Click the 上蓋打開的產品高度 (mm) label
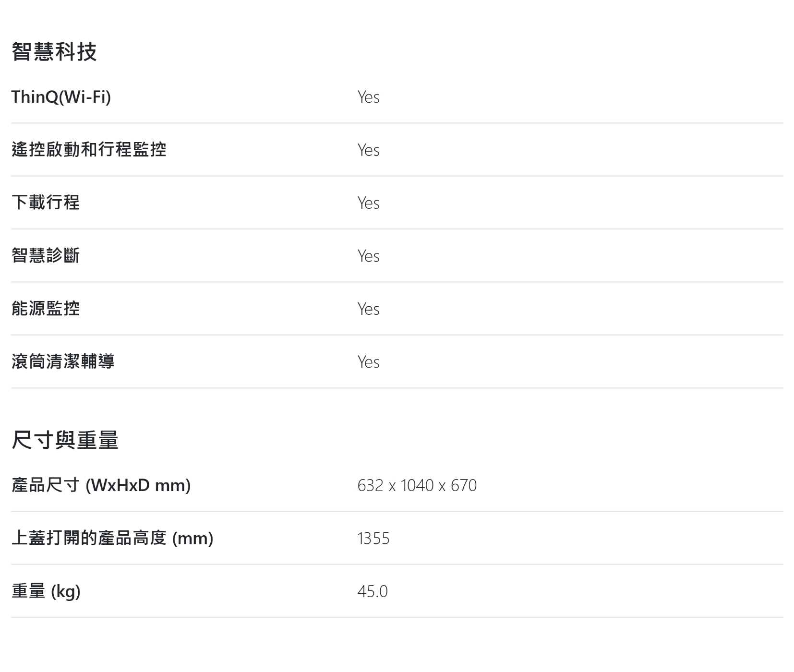794x672 pixels. [x=112, y=538]
